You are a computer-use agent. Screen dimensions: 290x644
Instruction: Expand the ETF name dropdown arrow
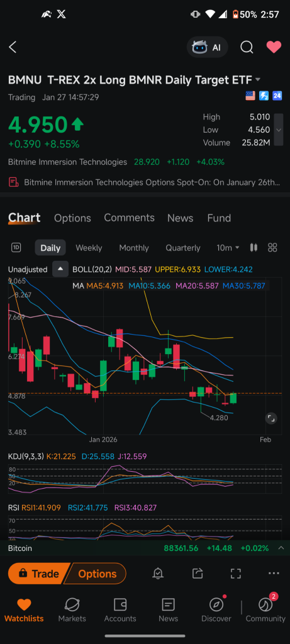tap(257, 79)
